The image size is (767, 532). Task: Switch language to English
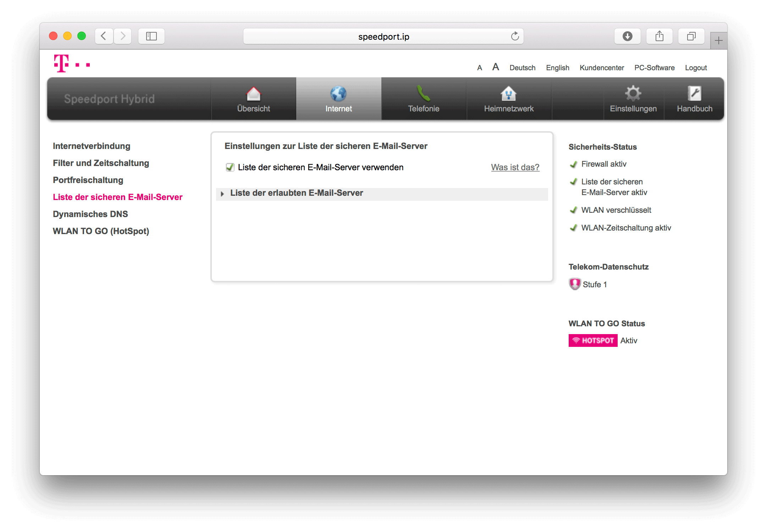(557, 68)
